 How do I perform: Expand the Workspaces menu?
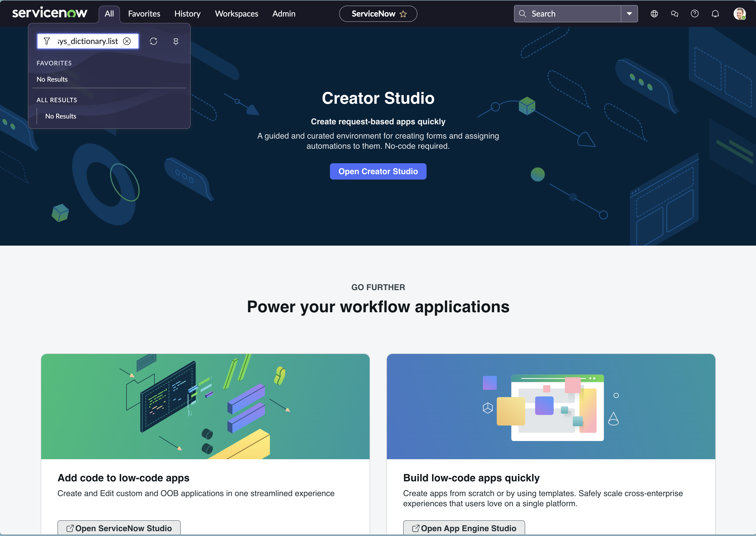pyautogui.click(x=236, y=14)
